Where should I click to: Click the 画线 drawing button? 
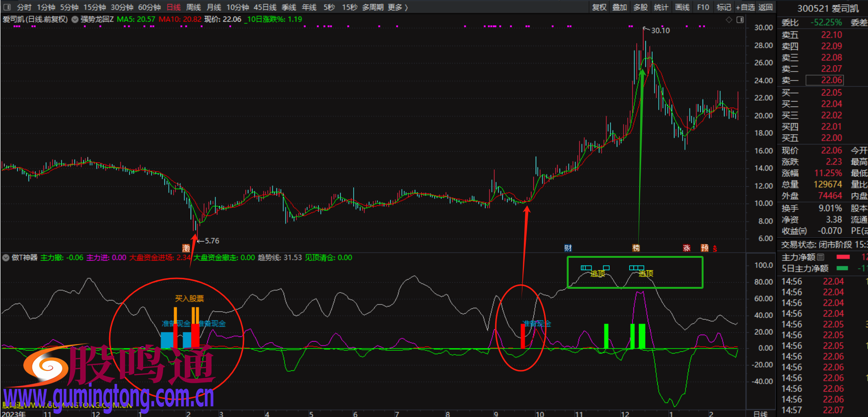click(682, 7)
